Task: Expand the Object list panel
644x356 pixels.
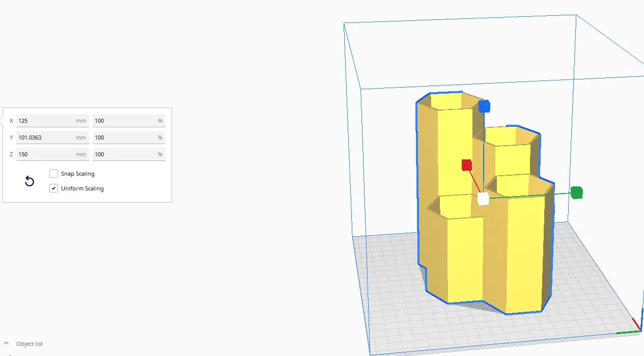Action: point(7,343)
